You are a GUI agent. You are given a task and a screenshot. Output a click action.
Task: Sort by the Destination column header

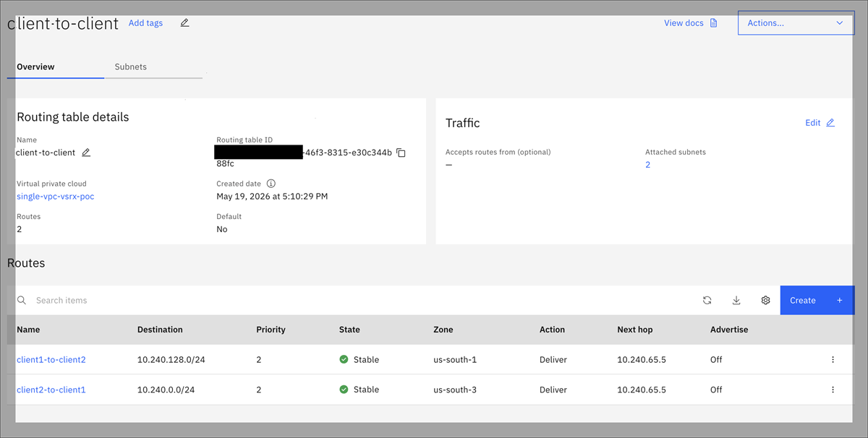tap(160, 330)
